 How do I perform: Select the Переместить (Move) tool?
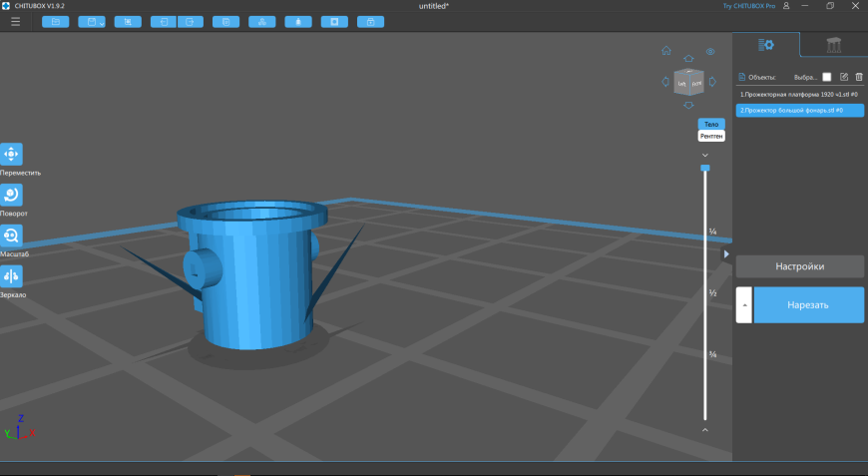11,154
